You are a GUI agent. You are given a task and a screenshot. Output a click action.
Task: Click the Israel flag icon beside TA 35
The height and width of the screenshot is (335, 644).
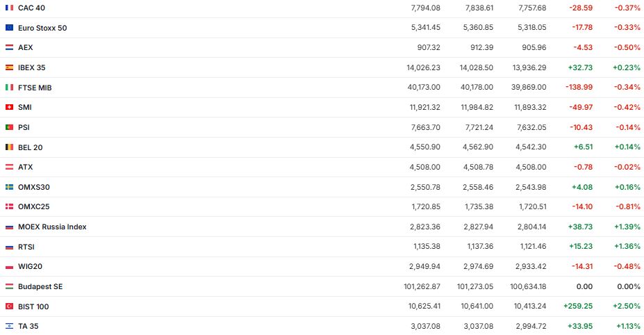click(x=9, y=326)
